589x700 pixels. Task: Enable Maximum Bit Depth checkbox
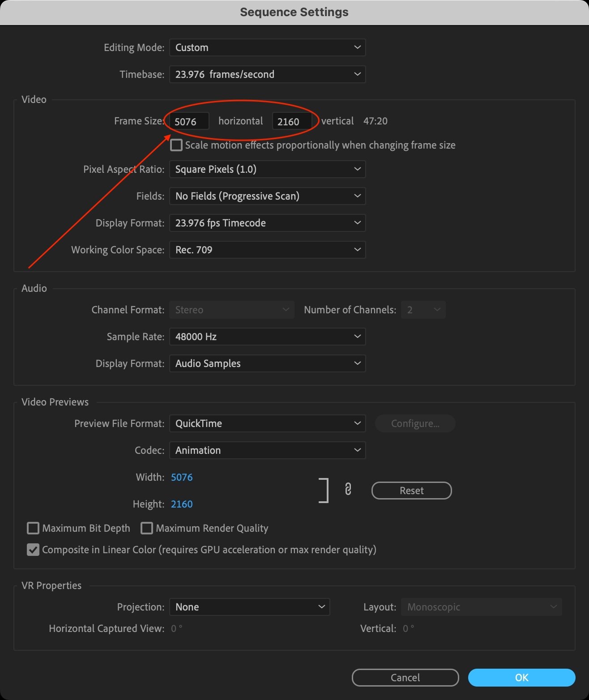pyautogui.click(x=33, y=528)
